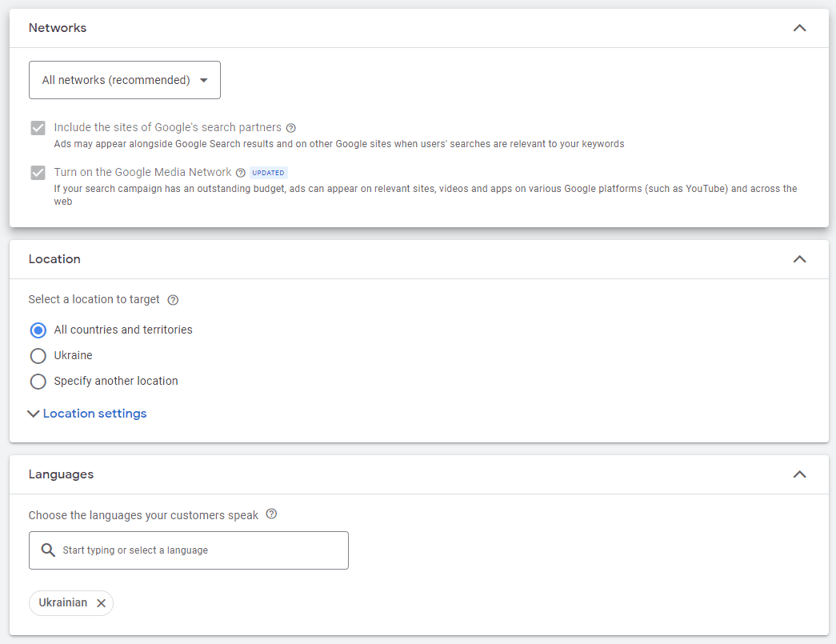The width and height of the screenshot is (836, 644).
Task: Click the search magnifier in the language field
Action: [x=47, y=550]
